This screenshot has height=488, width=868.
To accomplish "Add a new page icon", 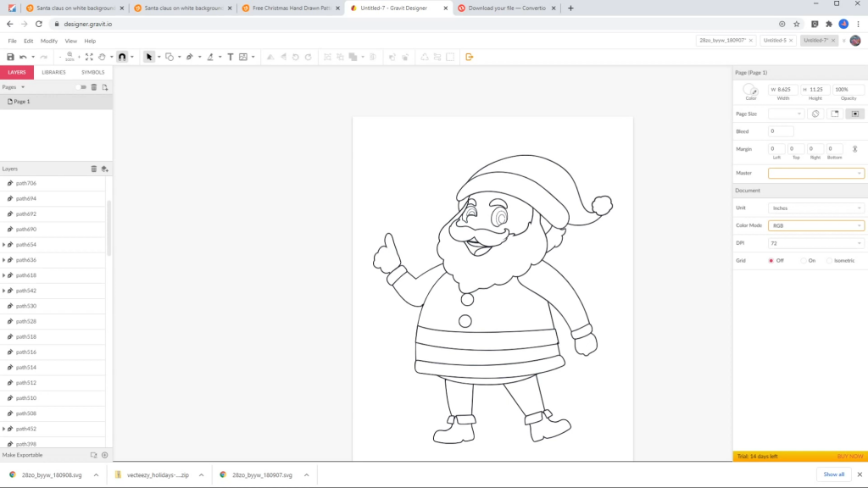I will click(x=105, y=87).
